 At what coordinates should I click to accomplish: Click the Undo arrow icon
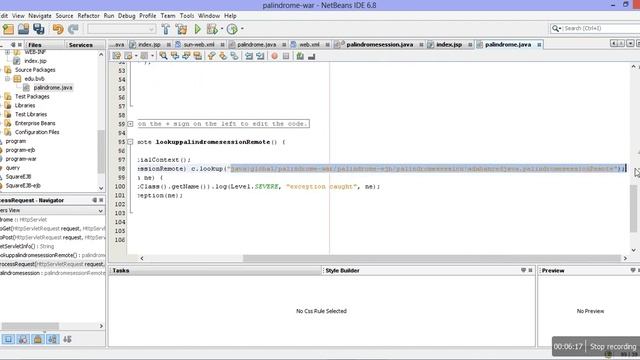pos(58,29)
